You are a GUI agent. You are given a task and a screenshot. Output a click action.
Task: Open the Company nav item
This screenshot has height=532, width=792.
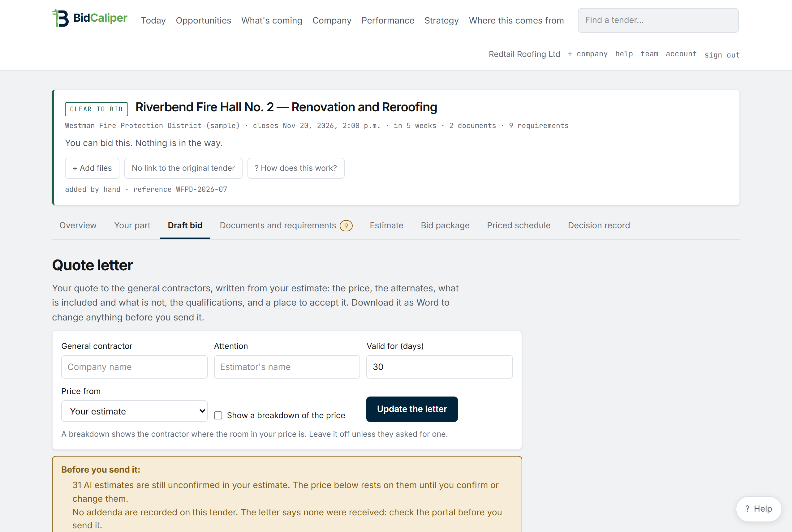(332, 20)
